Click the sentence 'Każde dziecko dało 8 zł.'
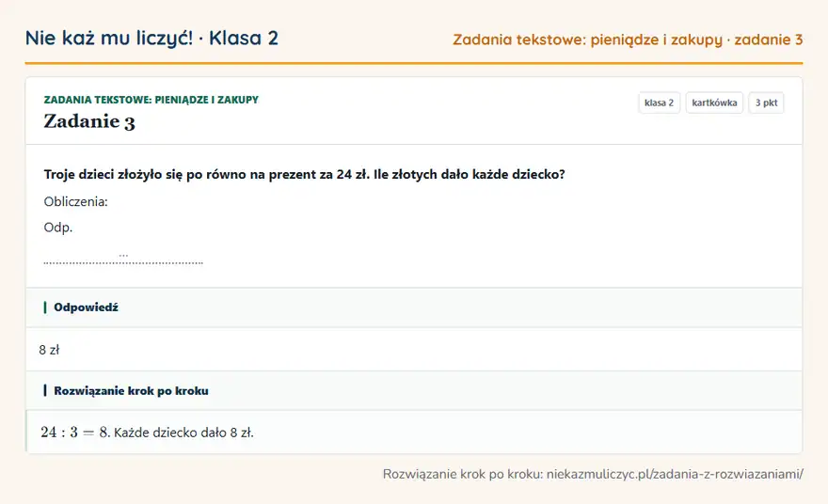Screen dimensions: 828x504 [183, 433]
